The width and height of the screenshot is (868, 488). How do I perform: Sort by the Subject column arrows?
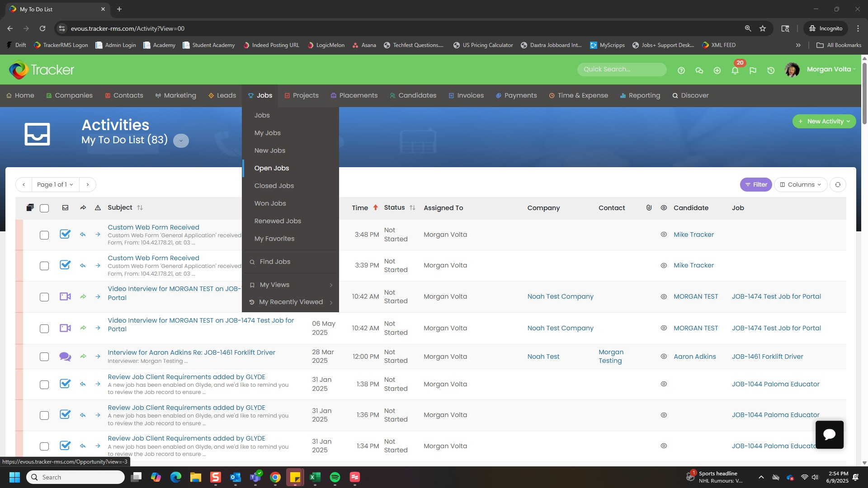[140, 208]
